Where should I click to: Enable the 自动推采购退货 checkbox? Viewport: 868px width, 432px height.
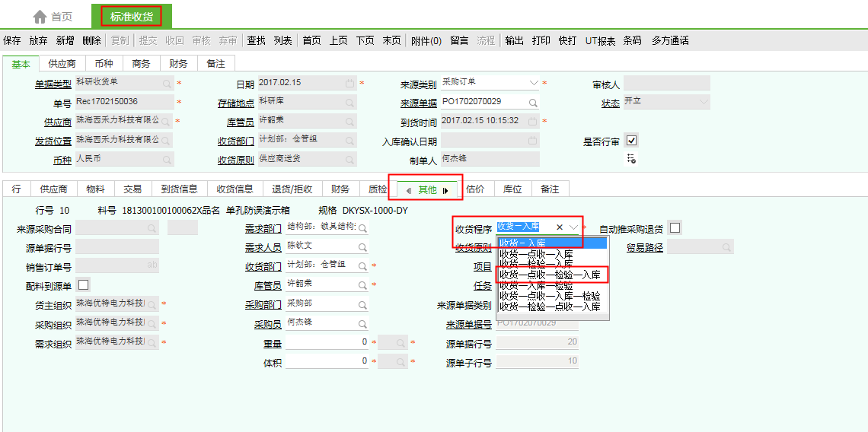pyautogui.click(x=675, y=228)
